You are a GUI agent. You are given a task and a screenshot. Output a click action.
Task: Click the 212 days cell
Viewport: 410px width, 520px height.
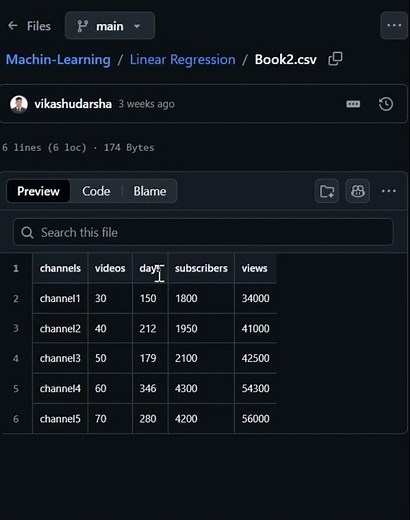(150, 329)
